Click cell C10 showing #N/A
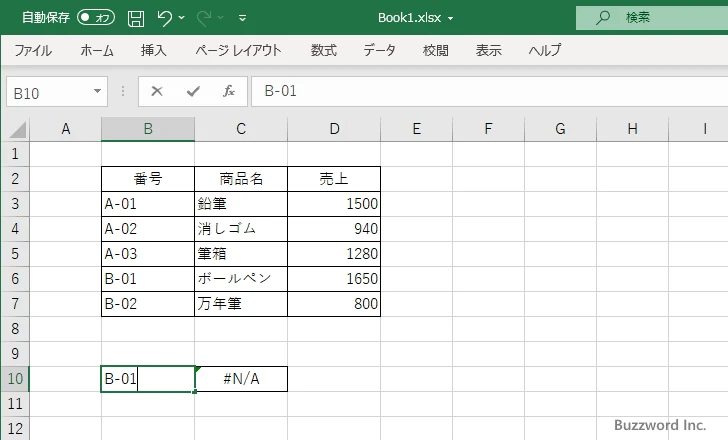The image size is (728, 440). (241, 379)
